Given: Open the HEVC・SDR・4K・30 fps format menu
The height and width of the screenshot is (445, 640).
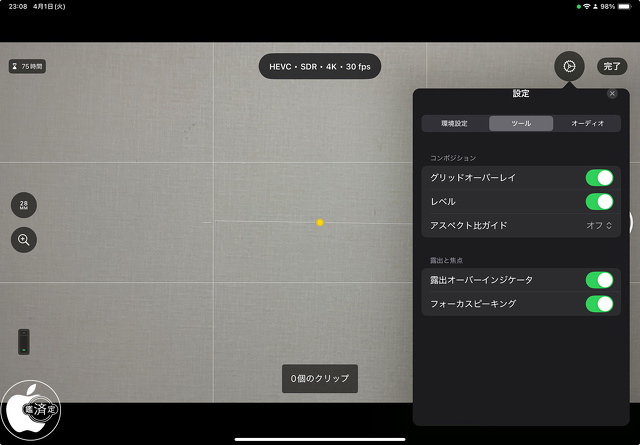Looking at the screenshot, I should point(320,66).
